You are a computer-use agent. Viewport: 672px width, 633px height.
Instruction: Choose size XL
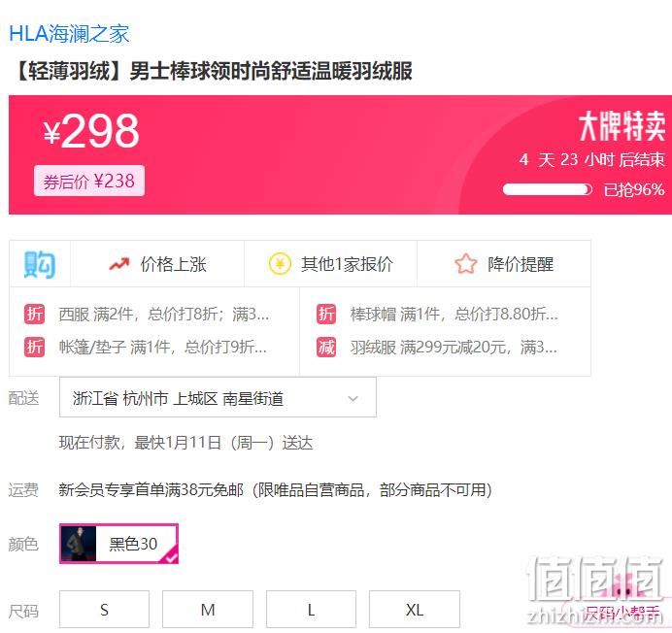pos(415,609)
